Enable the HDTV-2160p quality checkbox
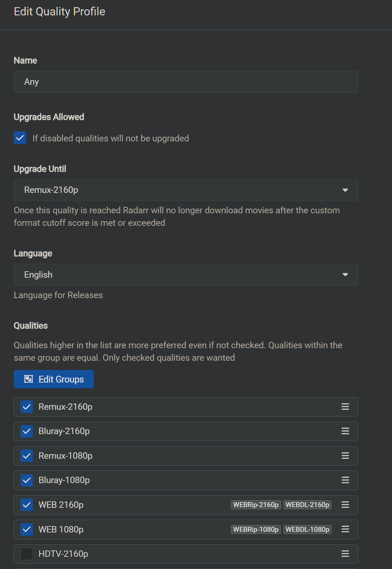Screen dimensions: 392x569 coord(27,554)
